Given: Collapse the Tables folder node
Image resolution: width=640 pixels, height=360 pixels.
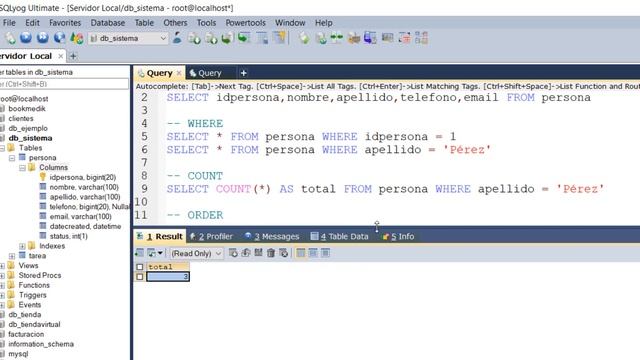Looking at the screenshot, I should coord(2,148).
